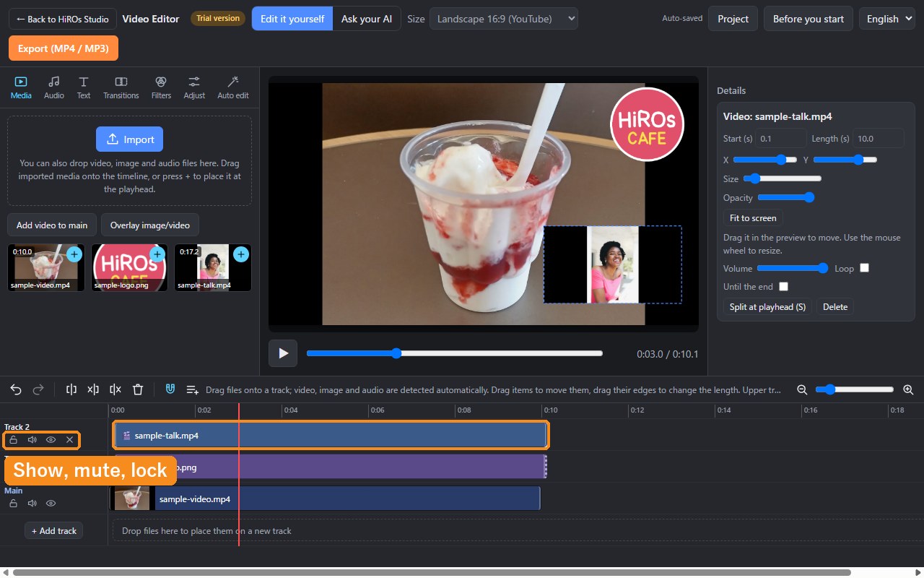Select the sample-logo.png media thumbnail
The height and width of the screenshot is (578, 924).
129,268
